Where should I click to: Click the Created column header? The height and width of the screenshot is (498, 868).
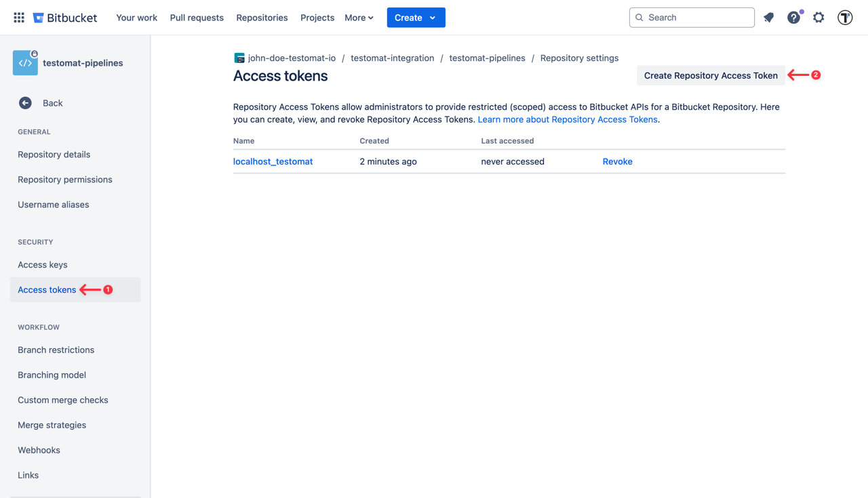(x=374, y=141)
